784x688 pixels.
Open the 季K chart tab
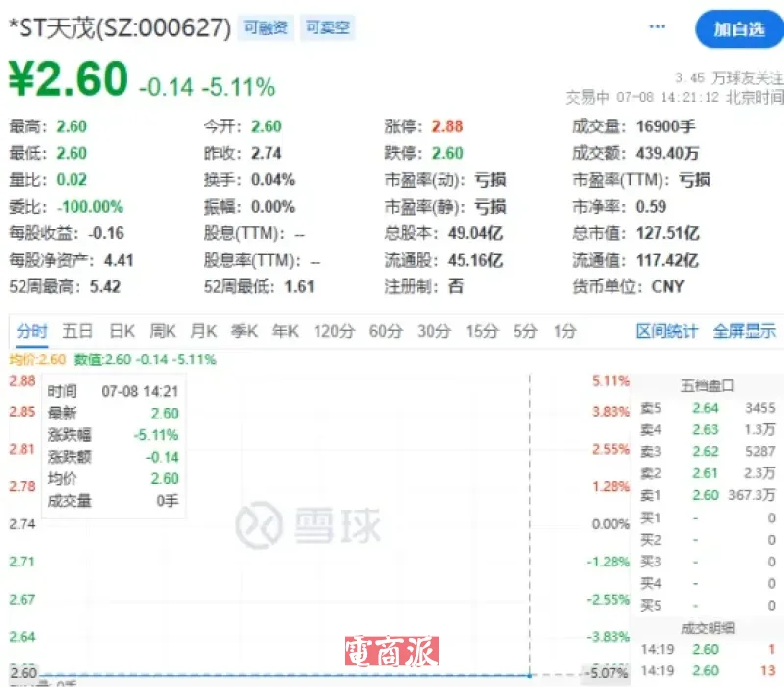click(x=244, y=331)
